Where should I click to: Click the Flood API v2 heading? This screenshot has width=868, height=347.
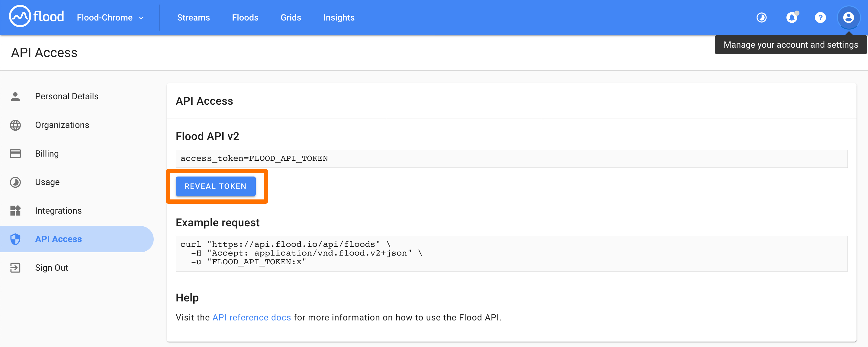207,136
